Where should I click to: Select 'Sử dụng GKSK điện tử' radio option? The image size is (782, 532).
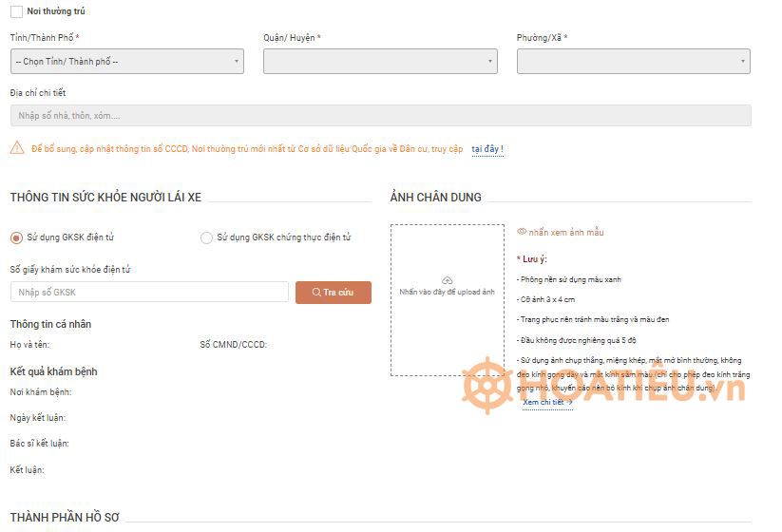pyautogui.click(x=16, y=237)
